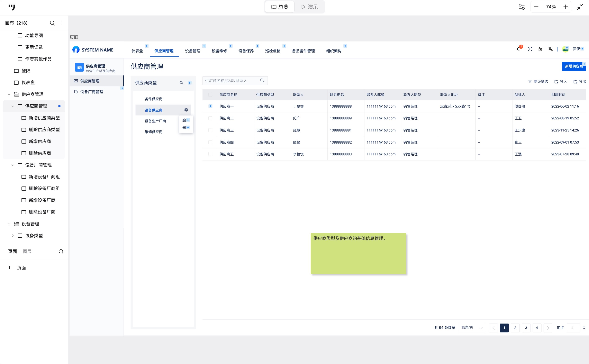The width and height of the screenshot is (589, 364).
Task: Click gear icon next to 设备供应商
Action: tap(186, 110)
